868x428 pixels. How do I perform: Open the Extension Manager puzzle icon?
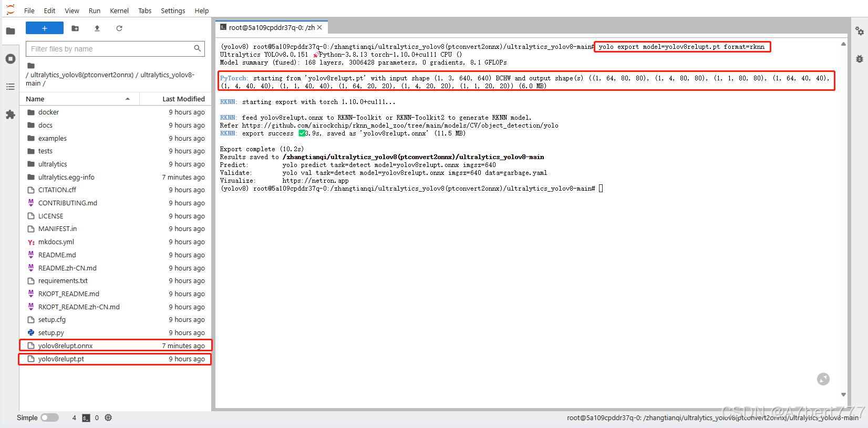coord(11,114)
